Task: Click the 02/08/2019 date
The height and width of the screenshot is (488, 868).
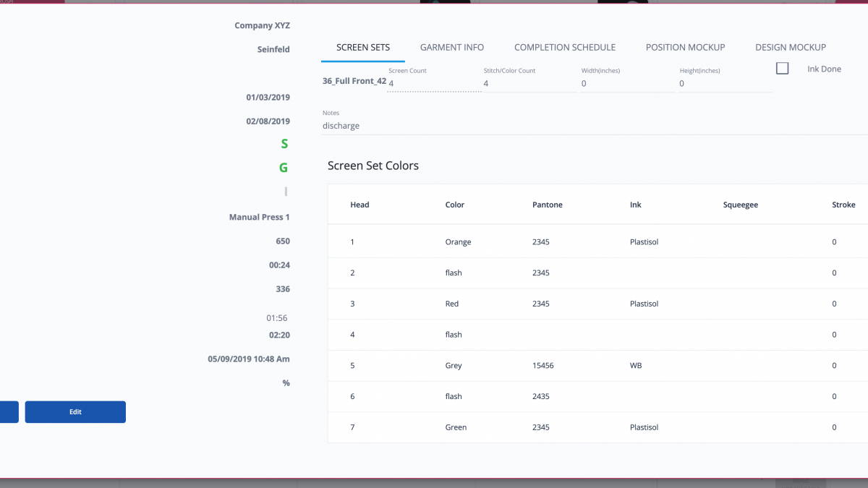Action: coord(268,121)
